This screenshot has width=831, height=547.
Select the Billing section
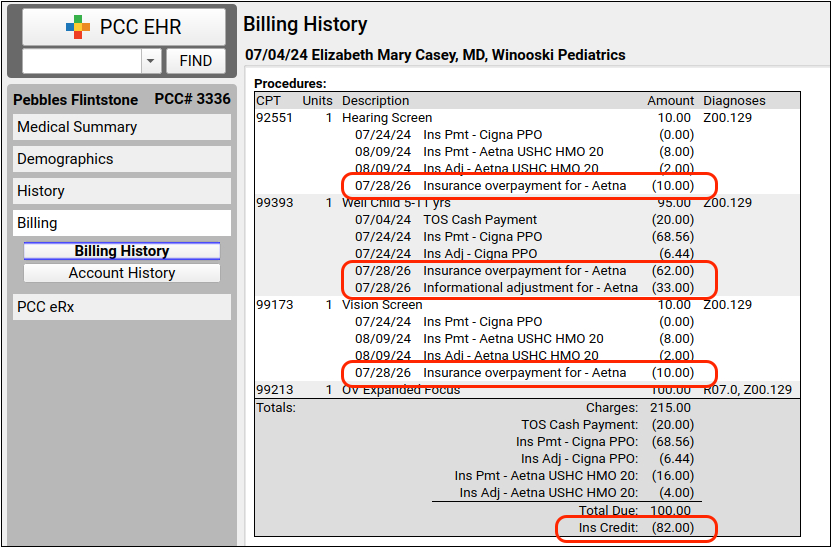(122, 223)
